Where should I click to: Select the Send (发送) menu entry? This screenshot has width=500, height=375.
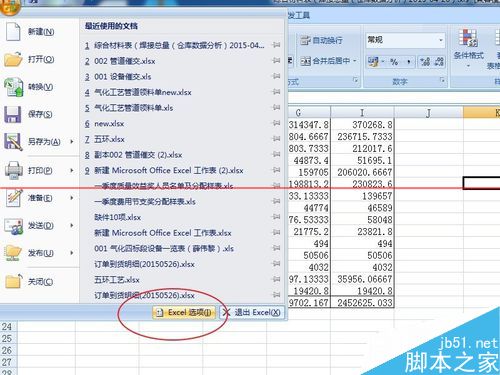click(40, 226)
